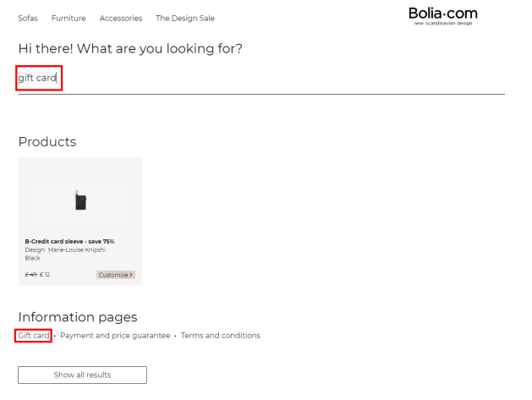Screen dimensions: 532x400
Task: Open the Sofas menu
Action: click(x=28, y=18)
